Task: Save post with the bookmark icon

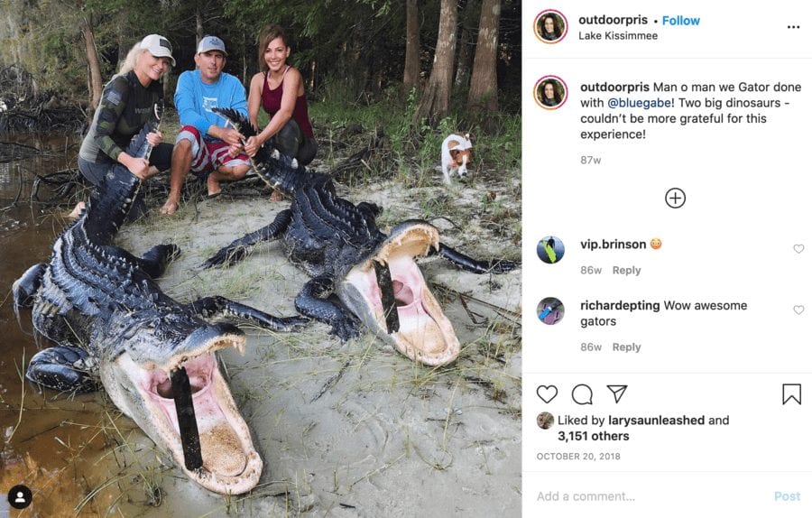Action: point(791,394)
